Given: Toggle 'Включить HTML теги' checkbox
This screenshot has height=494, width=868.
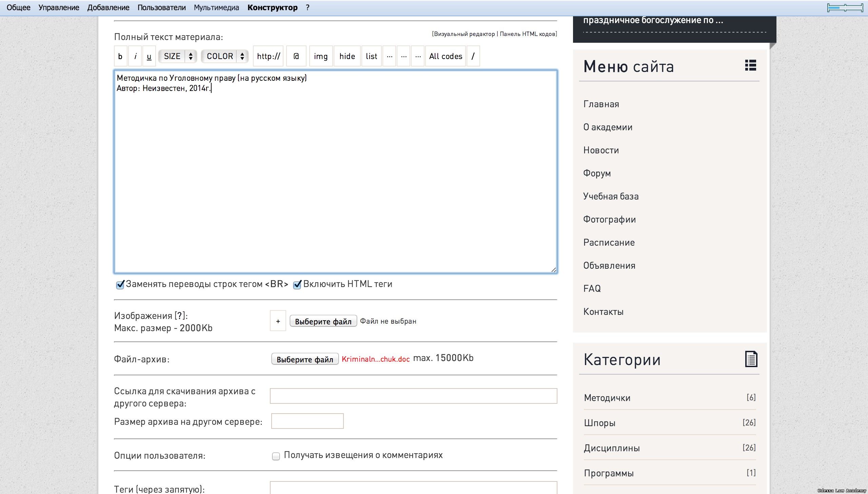Looking at the screenshot, I should [297, 284].
